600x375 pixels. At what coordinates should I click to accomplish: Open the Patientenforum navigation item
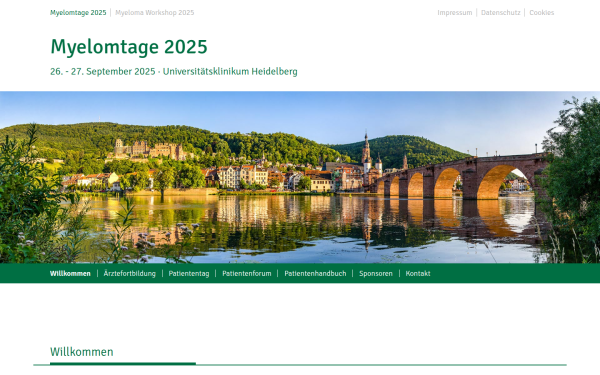pyautogui.click(x=247, y=274)
